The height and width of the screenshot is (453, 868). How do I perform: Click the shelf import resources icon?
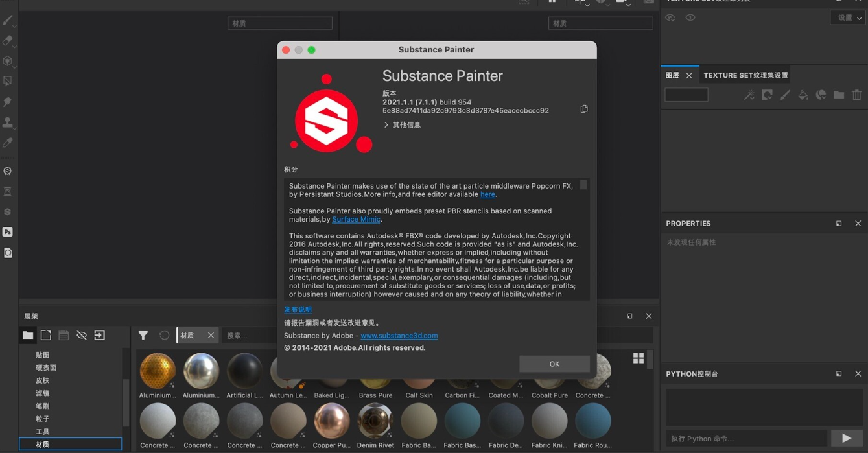pyautogui.click(x=100, y=335)
